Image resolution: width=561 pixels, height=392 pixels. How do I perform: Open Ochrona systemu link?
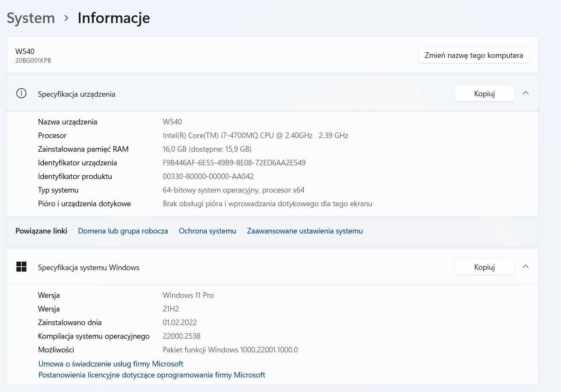point(207,231)
